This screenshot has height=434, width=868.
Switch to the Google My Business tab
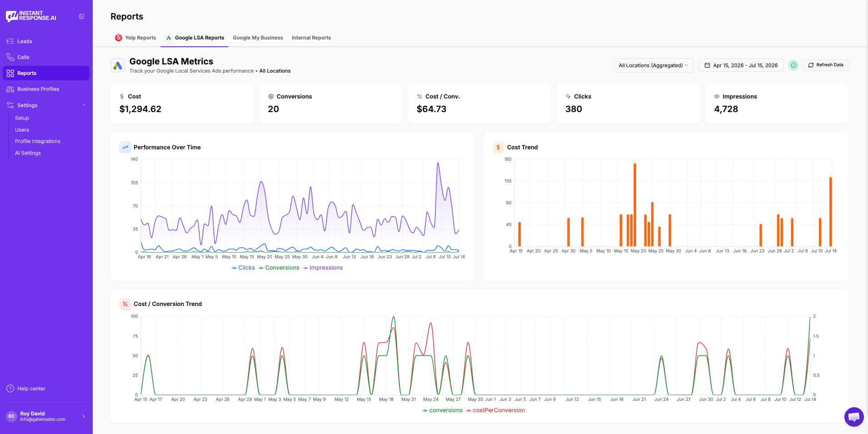(x=258, y=38)
